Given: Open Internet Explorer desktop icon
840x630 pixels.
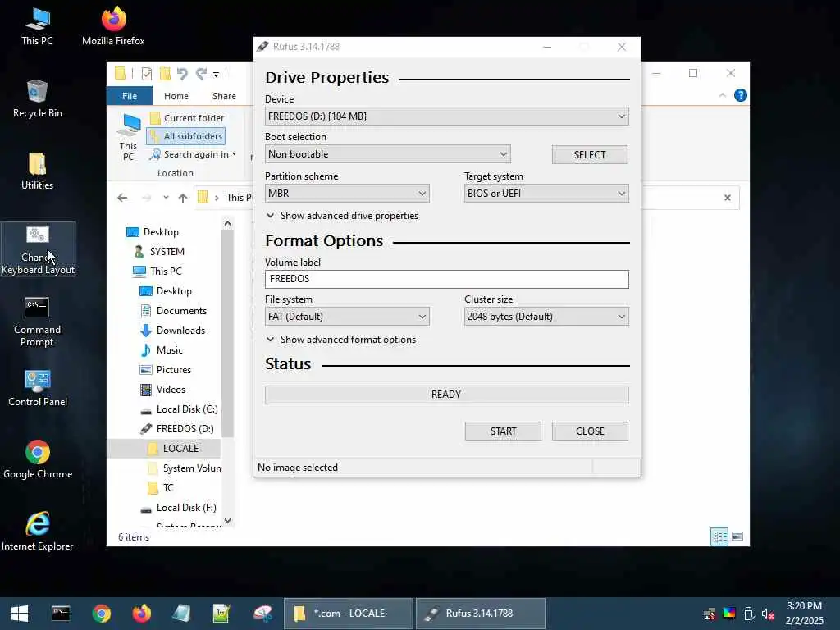Looking at the screenshot, I should click(38, 532).
